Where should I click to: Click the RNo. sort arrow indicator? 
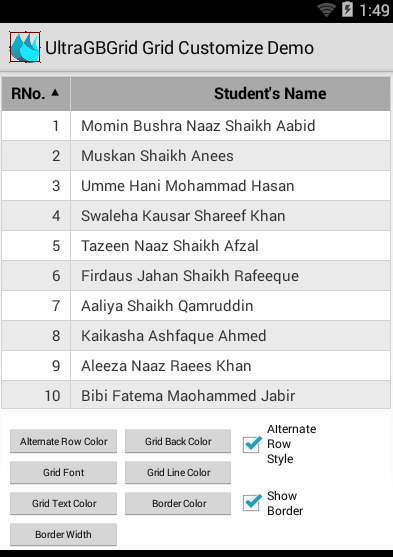[55, 93]
